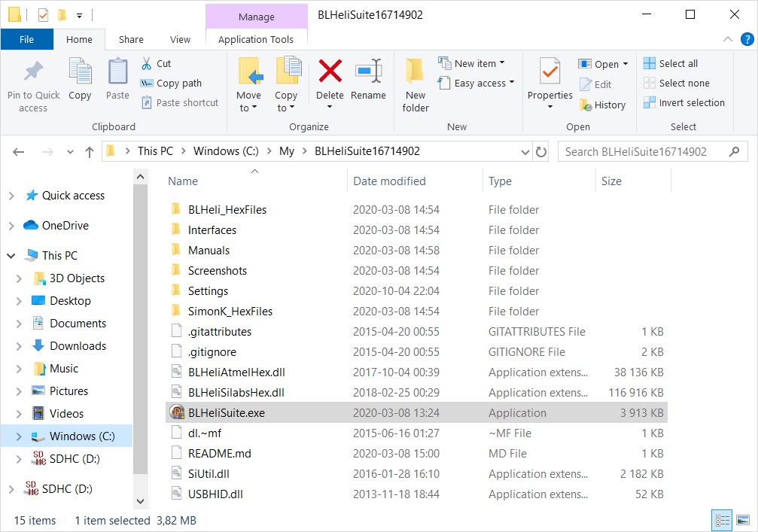
Task: Go Up one folder level arrow
Action: click(90, 152)
